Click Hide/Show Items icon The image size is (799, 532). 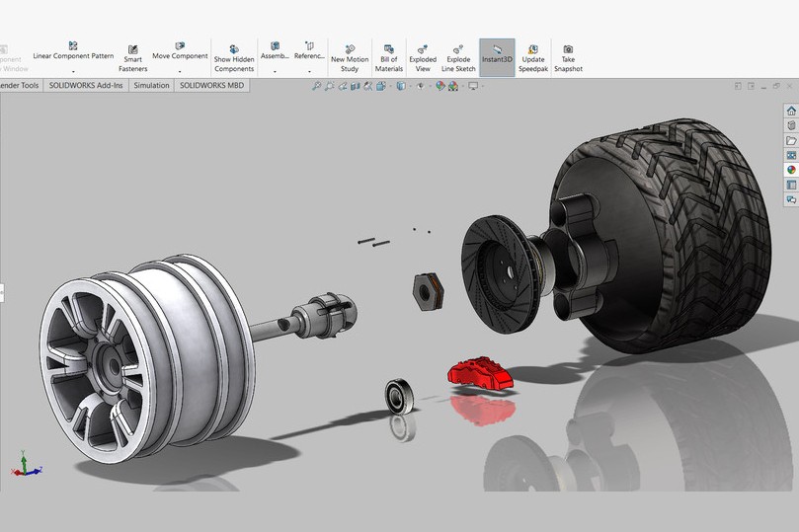click(x=421, y=86)
